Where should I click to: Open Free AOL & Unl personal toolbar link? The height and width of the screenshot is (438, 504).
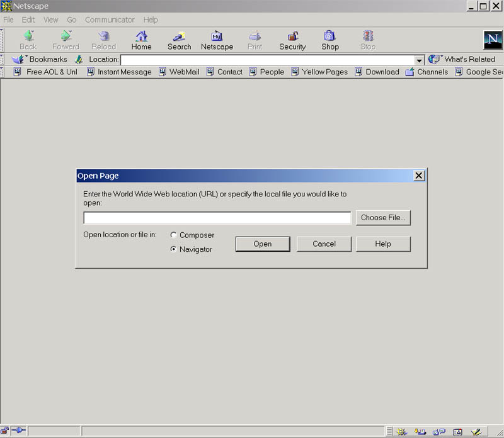pos(45,72)
